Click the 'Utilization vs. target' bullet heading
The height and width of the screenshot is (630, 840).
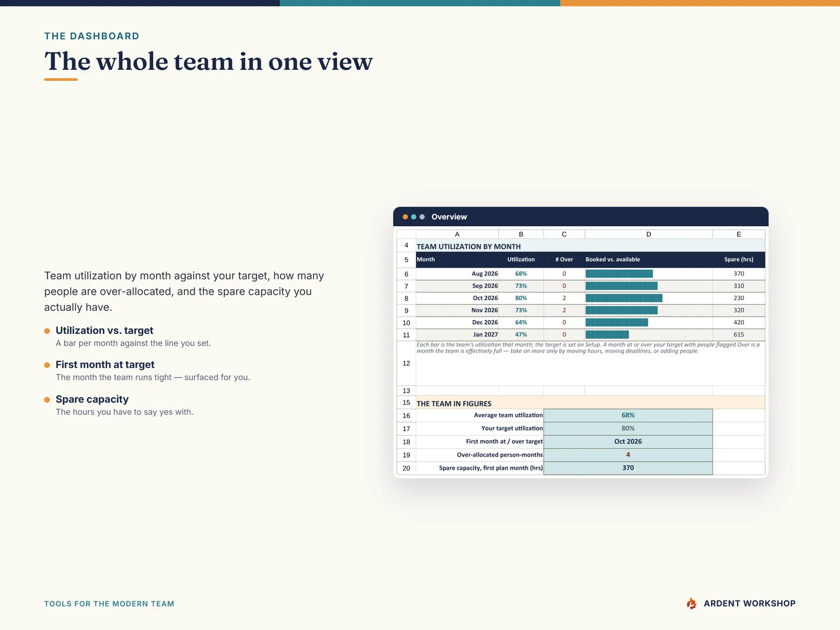point(104,330)
